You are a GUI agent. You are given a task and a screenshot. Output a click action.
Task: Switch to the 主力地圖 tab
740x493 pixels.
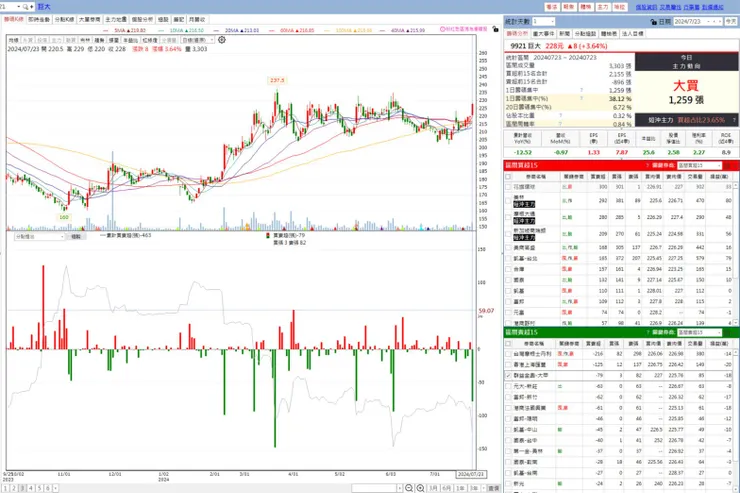point(116,19)
